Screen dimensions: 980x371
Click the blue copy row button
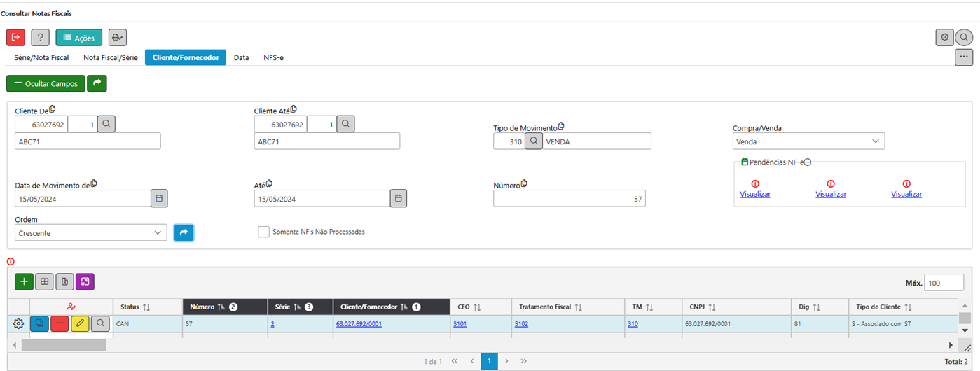(39, 323)
